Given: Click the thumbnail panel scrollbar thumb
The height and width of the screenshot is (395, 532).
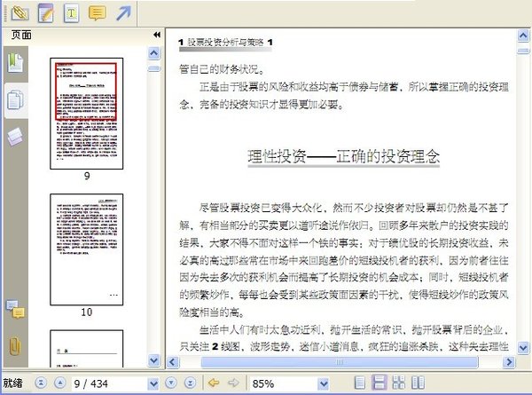Looking at the screenshot, I should pyautogui.click(x=154, y=68).
